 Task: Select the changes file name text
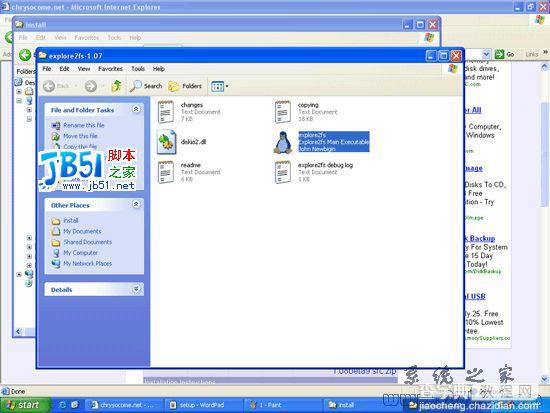(x=192, y=105)
